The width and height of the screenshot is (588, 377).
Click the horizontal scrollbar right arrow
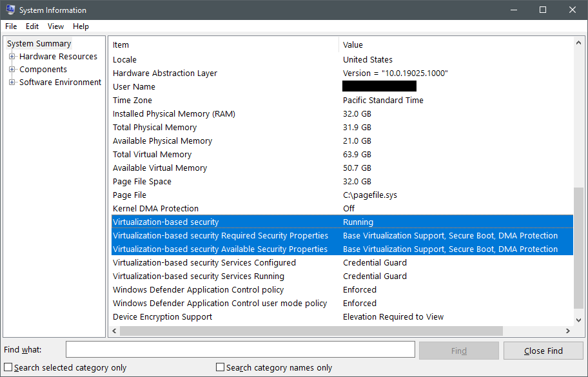coord(568,330)
